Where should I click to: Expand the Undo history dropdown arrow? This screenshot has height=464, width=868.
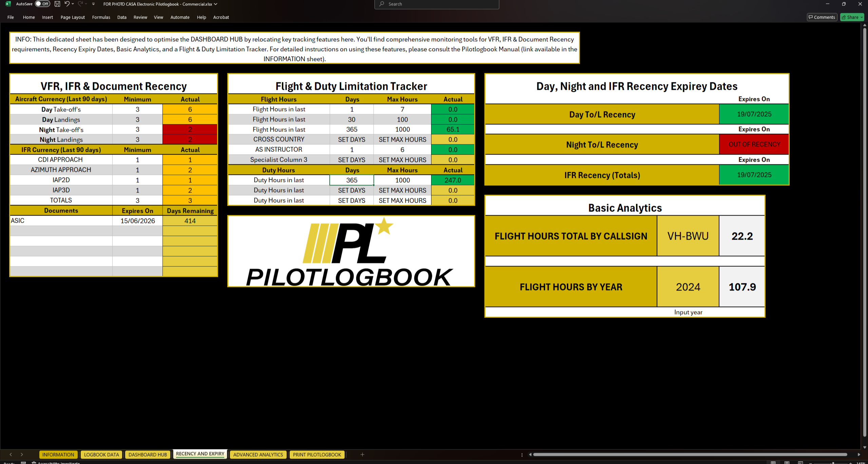(73, 4)
